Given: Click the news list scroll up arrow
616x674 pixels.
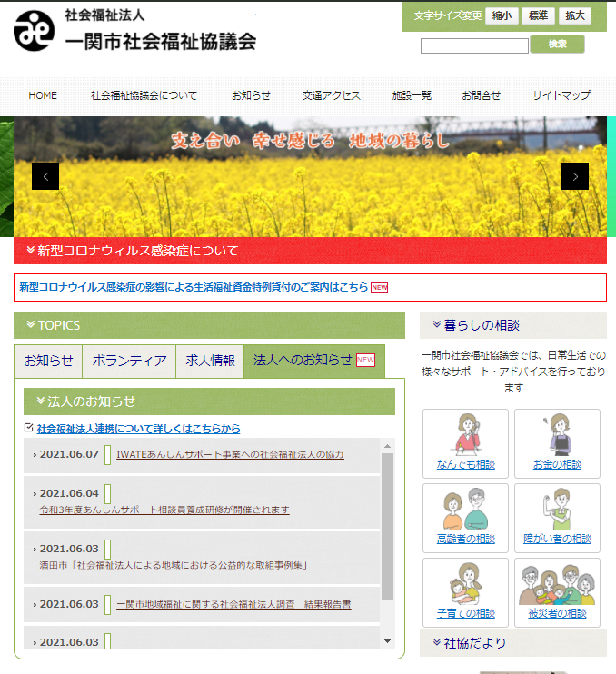Looking at the screenshot, I should point(387,446).
